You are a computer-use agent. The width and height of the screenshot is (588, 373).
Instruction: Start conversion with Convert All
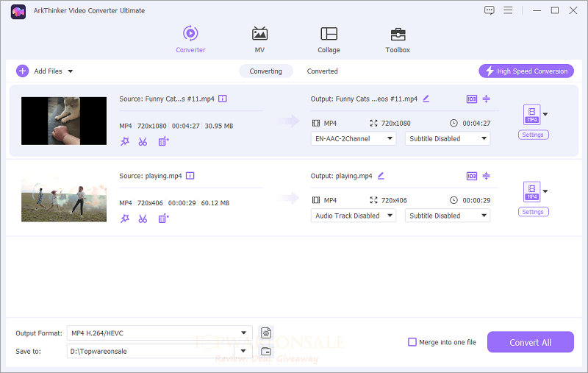coord(530,342)
